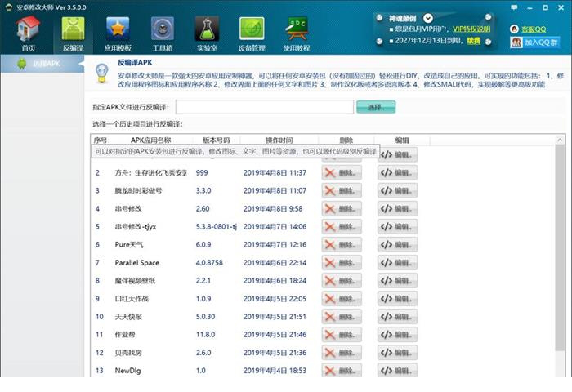Image resolution: width=572 pixels, height=392 pixels.
Task: Select the NewDlg name cell
Action: pyautogui.click(x=127, y=371)
